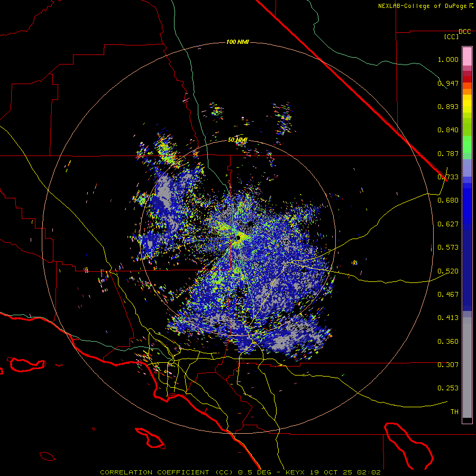Pick the light periwinkle swatch near 0.733
The image size is (476, 476).
[x=467, y=168]
